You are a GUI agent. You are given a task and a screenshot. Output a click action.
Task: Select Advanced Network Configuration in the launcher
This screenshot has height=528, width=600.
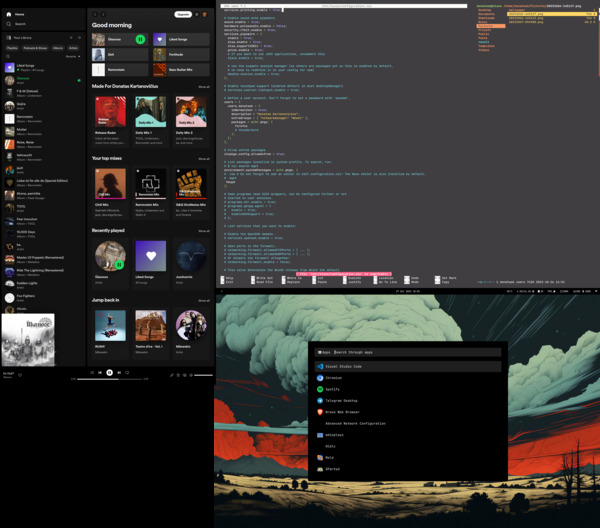coord(408,424)
